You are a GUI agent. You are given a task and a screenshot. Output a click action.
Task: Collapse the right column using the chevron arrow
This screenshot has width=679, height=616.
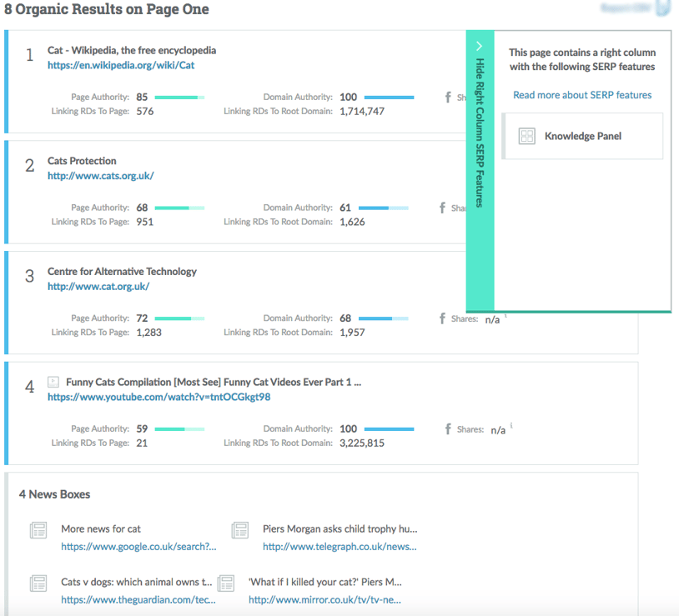pos(478,46)
